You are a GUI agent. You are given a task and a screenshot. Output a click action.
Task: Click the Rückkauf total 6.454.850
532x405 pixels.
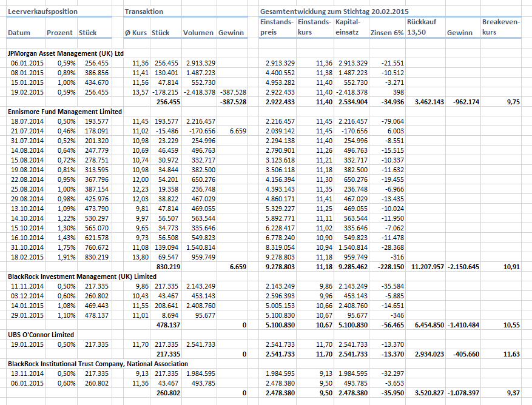[x=429, y=326]
